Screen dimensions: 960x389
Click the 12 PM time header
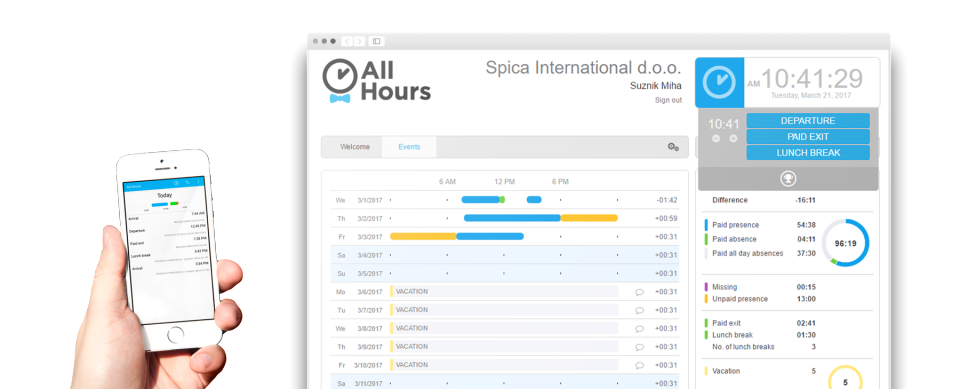coord(504,182)
